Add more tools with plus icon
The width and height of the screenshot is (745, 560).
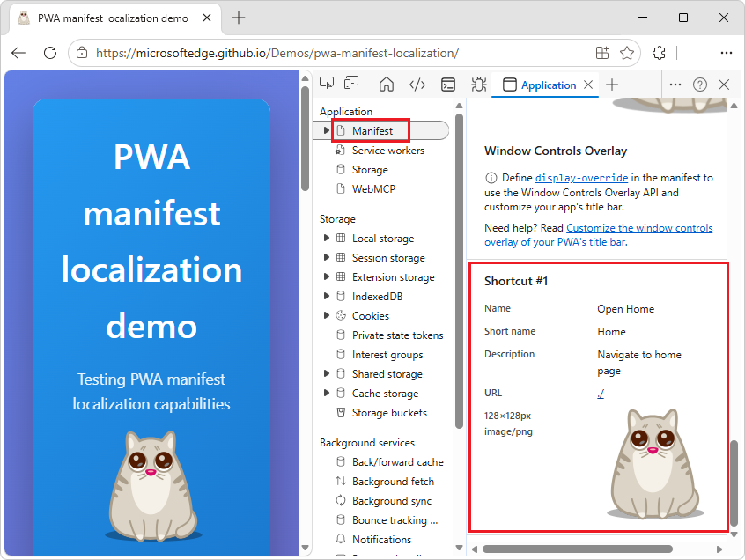(x=612, y=85)
